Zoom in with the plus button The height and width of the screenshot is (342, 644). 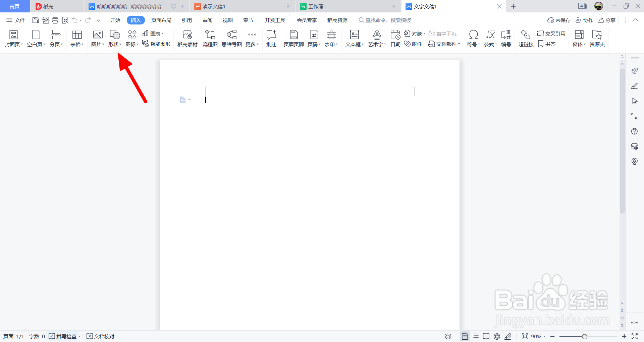(624, 336)
